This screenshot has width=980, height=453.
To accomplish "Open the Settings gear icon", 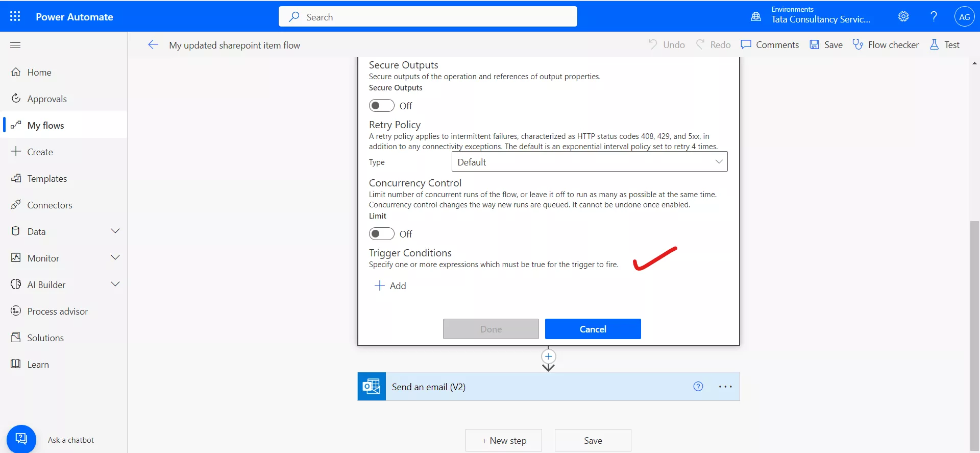I will coord(903,16).
